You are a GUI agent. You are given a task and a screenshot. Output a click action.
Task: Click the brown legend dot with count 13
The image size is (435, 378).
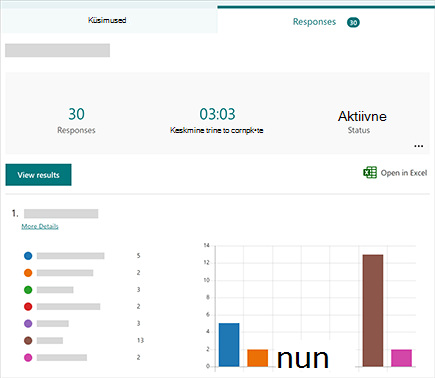pos(28,340)
